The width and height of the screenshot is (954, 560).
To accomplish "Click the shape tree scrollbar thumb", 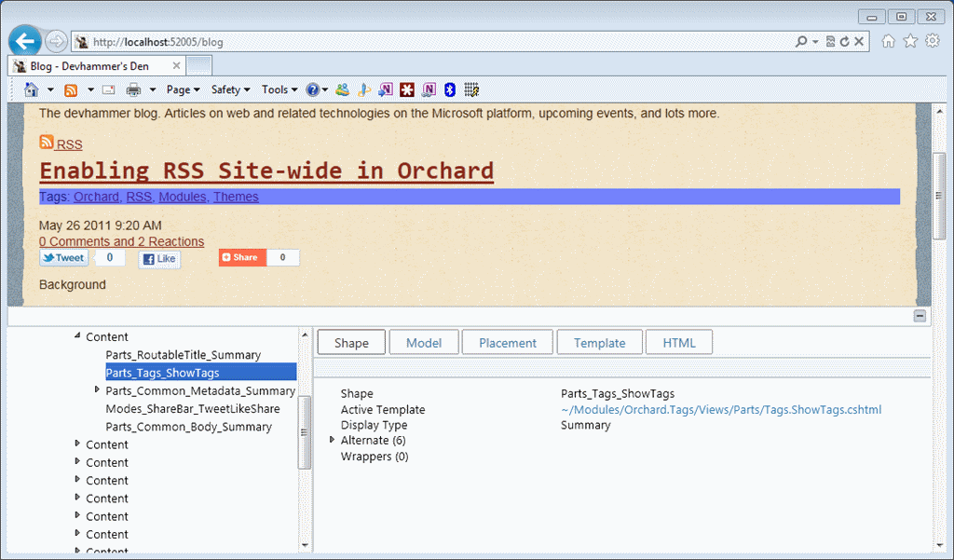I will click(305, 432).
